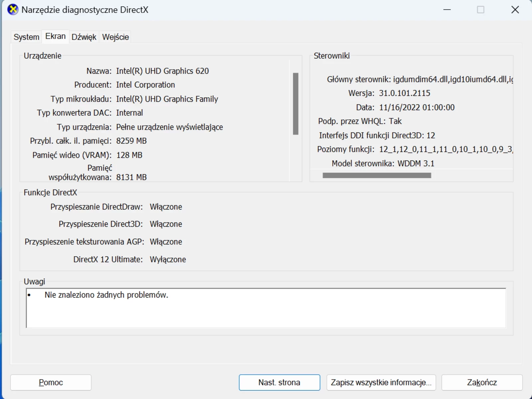Click DirectX 12 Ultimate status Wyłączone
The height and width of the screenshot is (399, 532).
point(168,259)
